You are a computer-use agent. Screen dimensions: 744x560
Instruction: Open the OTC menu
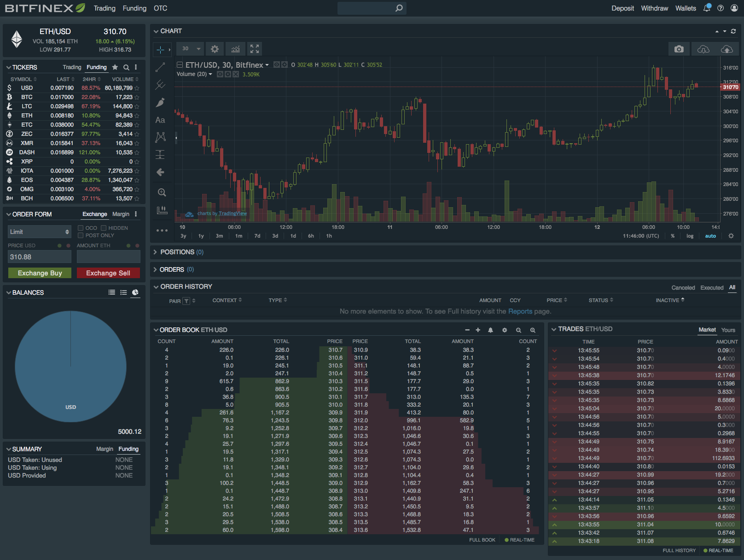click(x=161, y=8)
